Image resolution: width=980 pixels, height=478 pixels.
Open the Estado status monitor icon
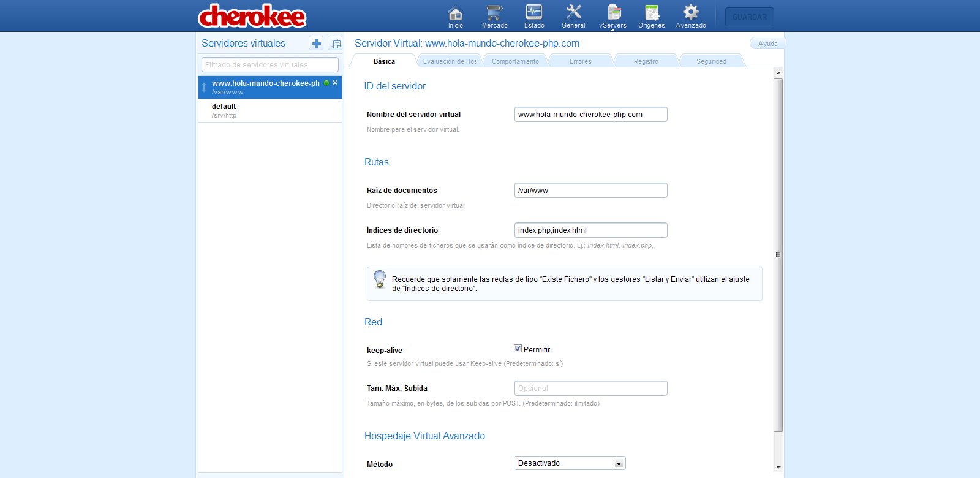(x=534, y=16)
